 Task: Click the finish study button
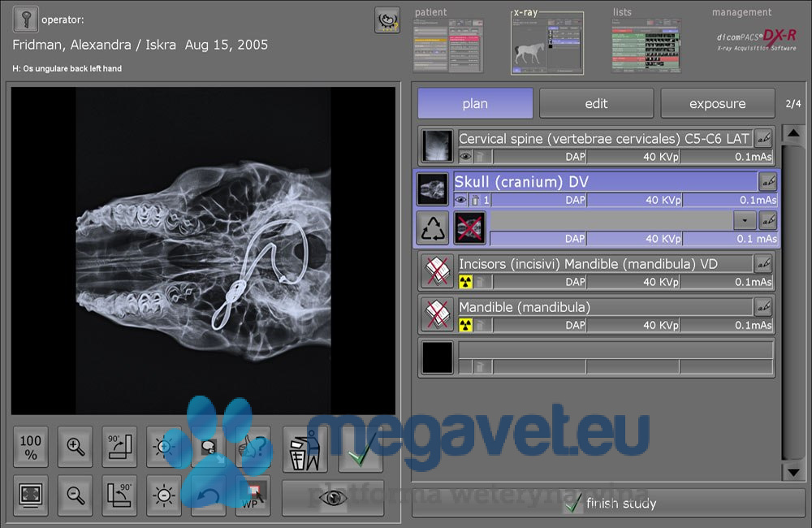(x=610, y=504)
